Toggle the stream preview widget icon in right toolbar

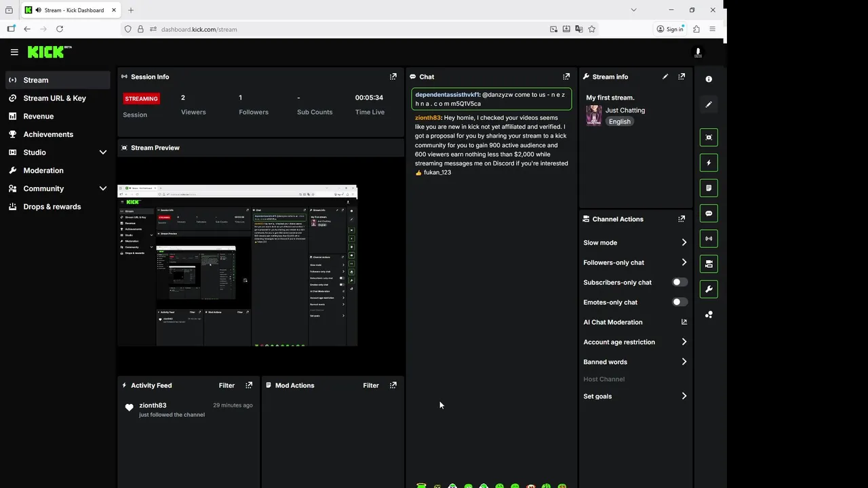(x=709, y=138)
